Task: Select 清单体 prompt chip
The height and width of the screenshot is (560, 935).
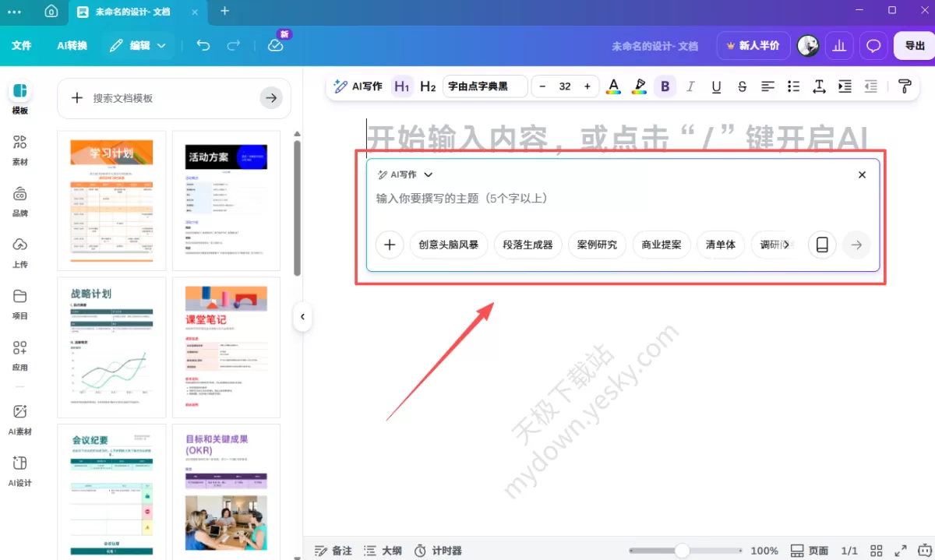Action: pos(720,245)
